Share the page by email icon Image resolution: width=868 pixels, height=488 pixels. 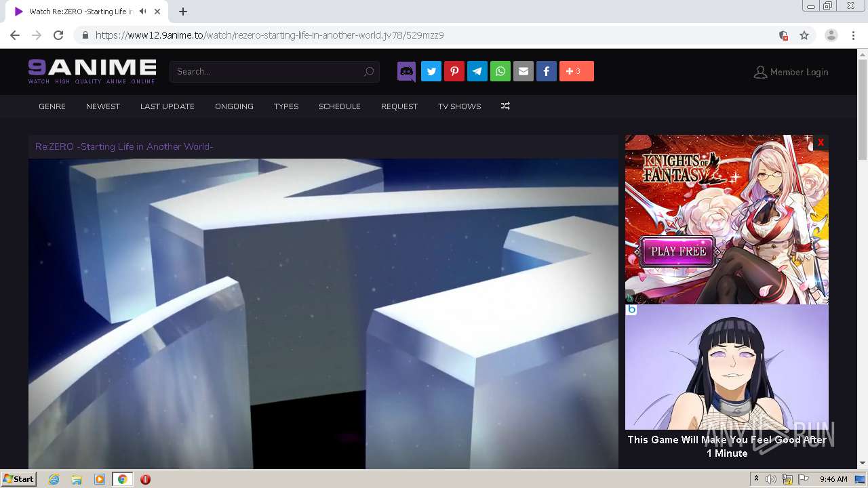[x=524, y=71]
